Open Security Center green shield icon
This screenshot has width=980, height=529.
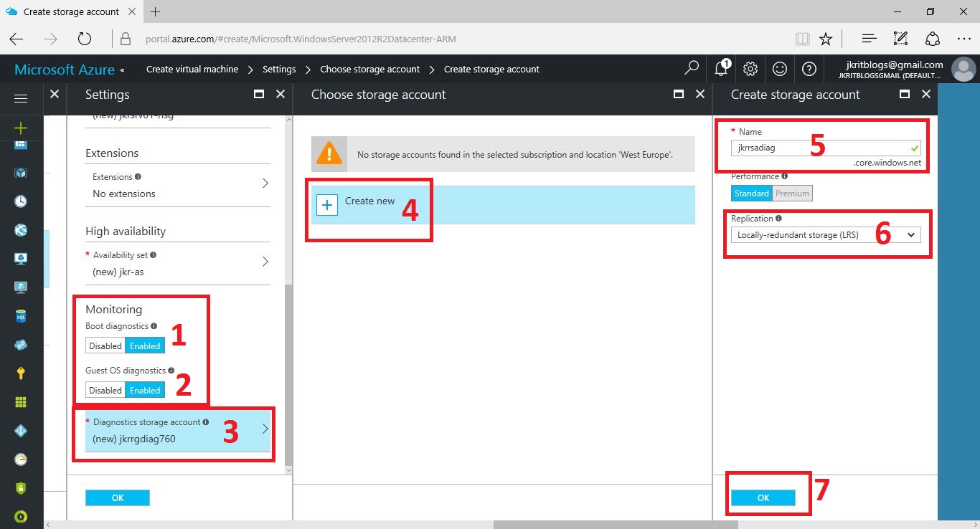click(x=21, y=488)
